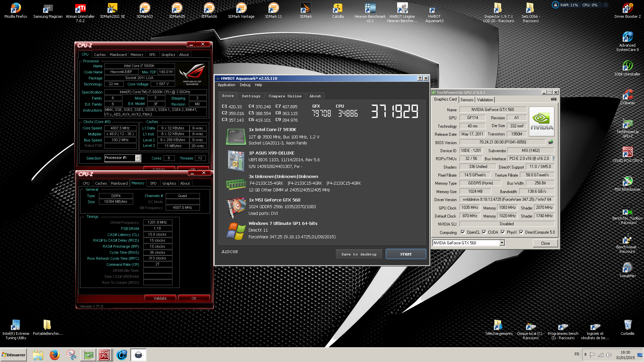Click volume speaker icon in system tray

pyautogui.click(x=609, y=355)
